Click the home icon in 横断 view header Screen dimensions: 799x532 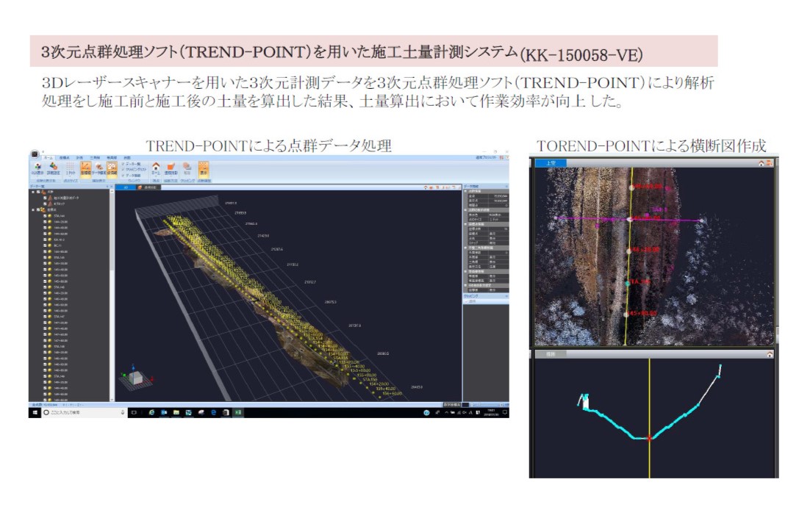(770, 354)
